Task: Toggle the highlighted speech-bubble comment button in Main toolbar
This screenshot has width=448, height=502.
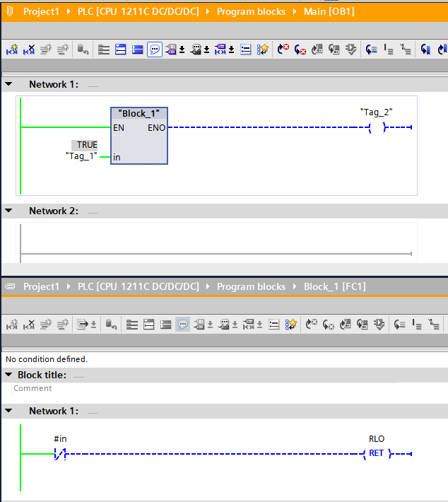Action: pyautogui.click(x=154, y=49)
